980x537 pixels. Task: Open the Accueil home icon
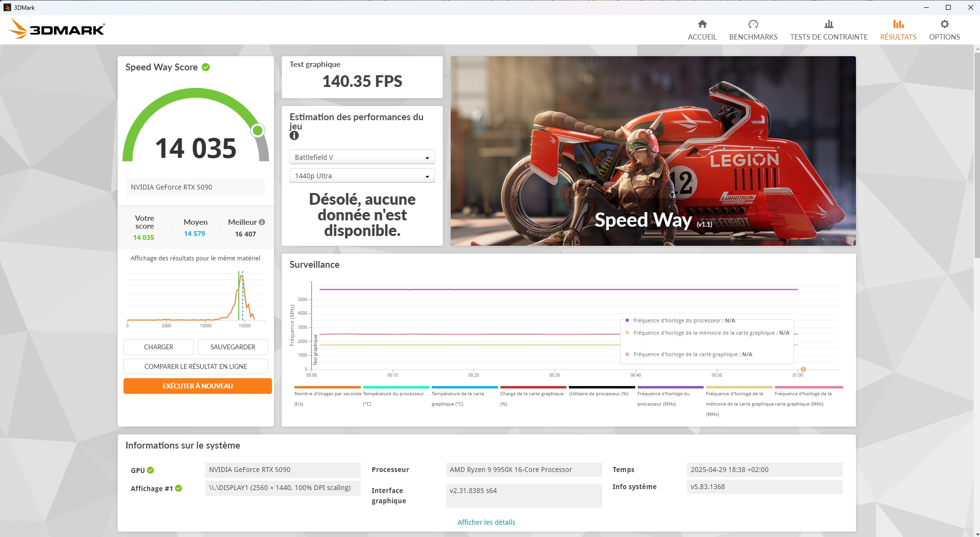(x=702, y=24)
